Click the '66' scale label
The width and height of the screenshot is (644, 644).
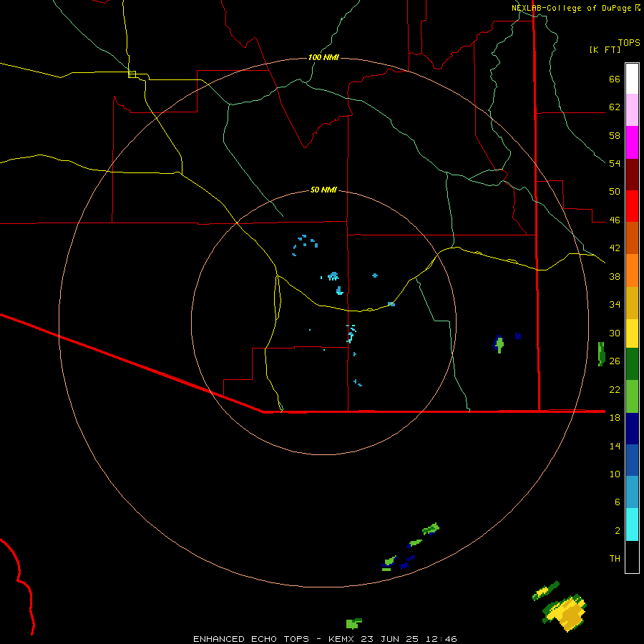(615, 79)
